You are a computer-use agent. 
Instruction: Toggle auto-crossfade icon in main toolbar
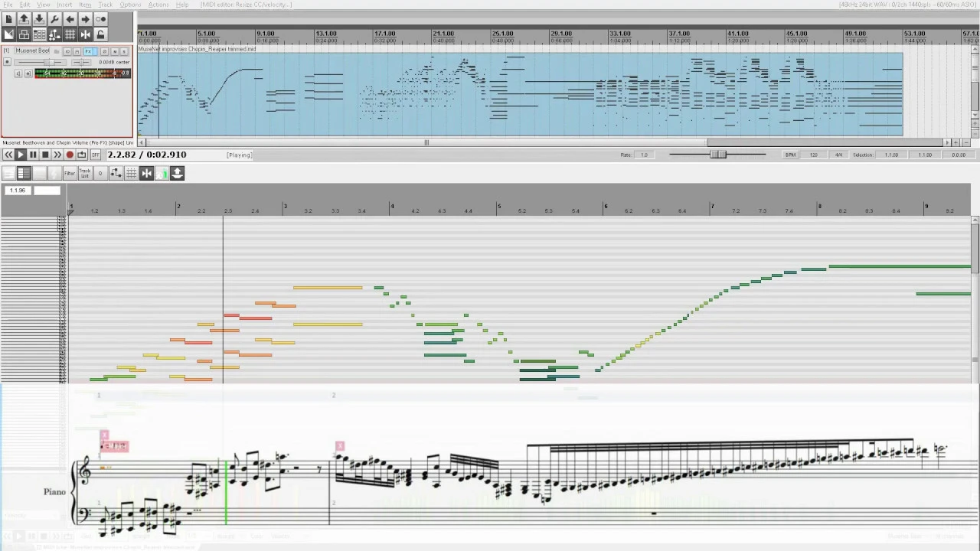point(8,34)
